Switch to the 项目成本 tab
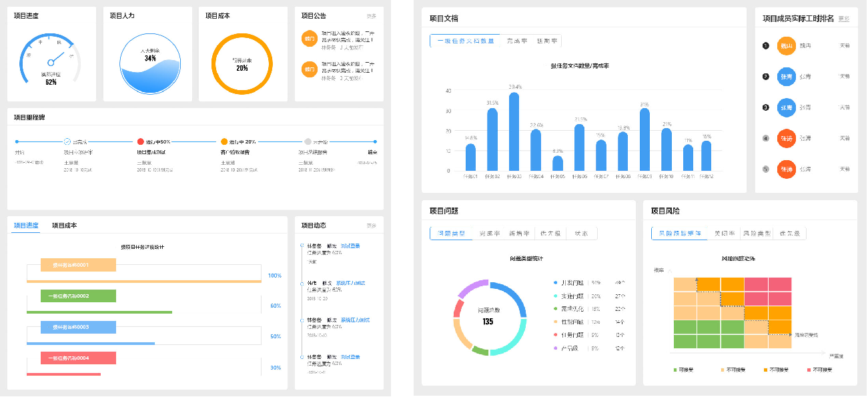Image resolution: width=868 pixels, height=397 pixels. [x=64, y=226]
